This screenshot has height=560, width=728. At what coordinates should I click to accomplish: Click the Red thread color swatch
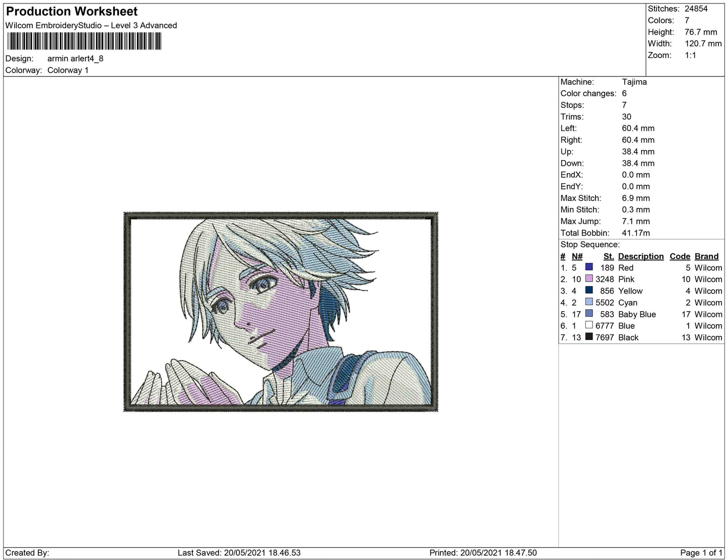588,267
